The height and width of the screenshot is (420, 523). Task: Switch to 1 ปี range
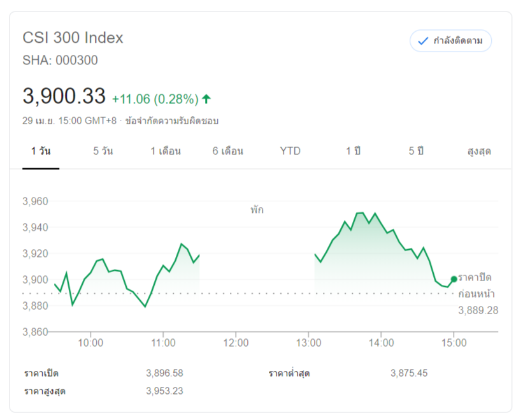tap(354, 152)
